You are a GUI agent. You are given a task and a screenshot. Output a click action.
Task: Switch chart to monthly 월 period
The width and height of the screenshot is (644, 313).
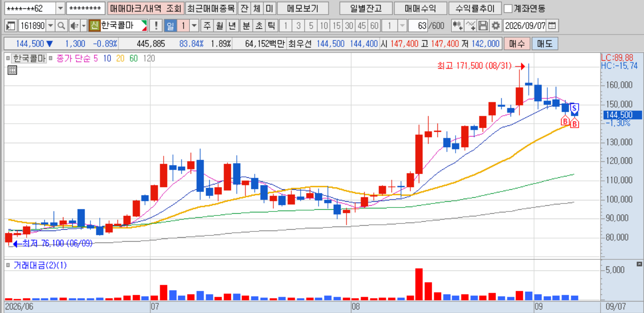point(219,26)
